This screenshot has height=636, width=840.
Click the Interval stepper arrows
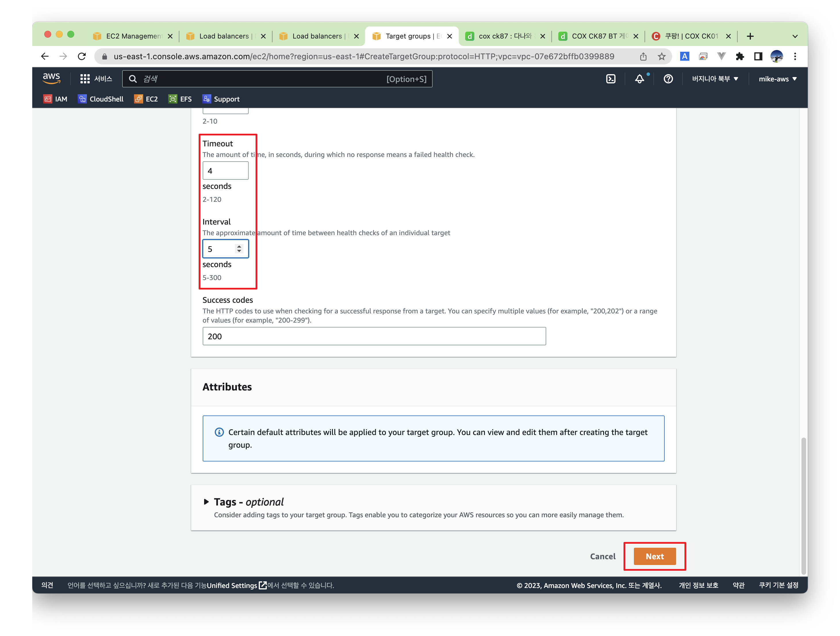point(239,249)
